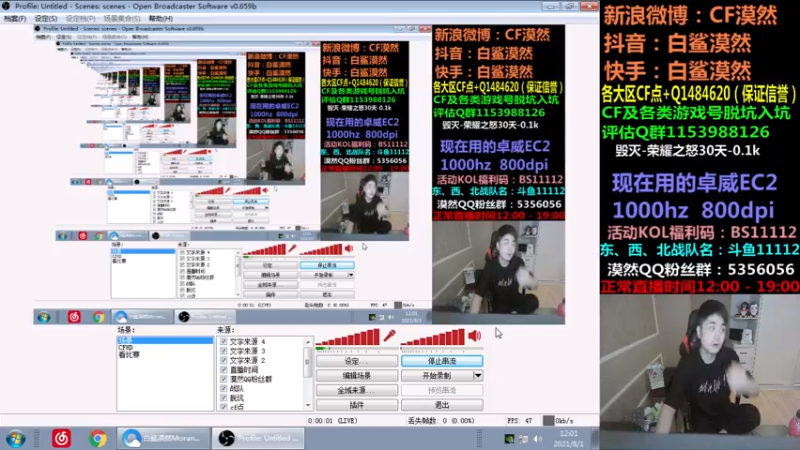
Task: Click the 编辑场景 button
Action: tap(357, 376)
